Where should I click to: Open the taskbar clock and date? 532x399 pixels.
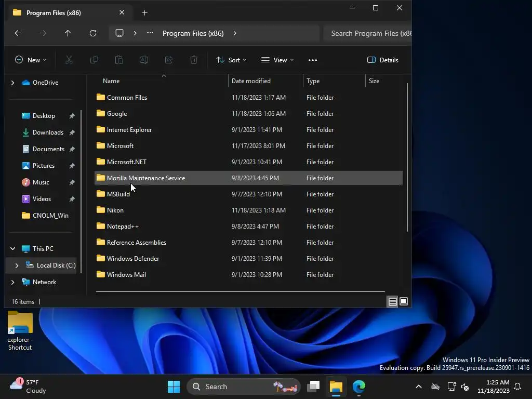494,387
